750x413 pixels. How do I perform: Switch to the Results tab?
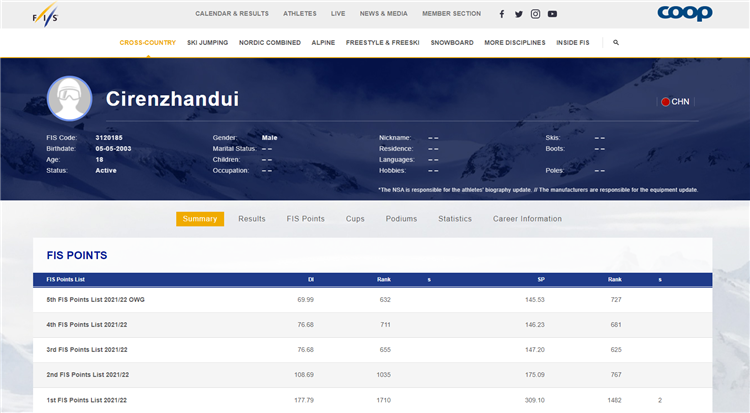click(252, 219)
